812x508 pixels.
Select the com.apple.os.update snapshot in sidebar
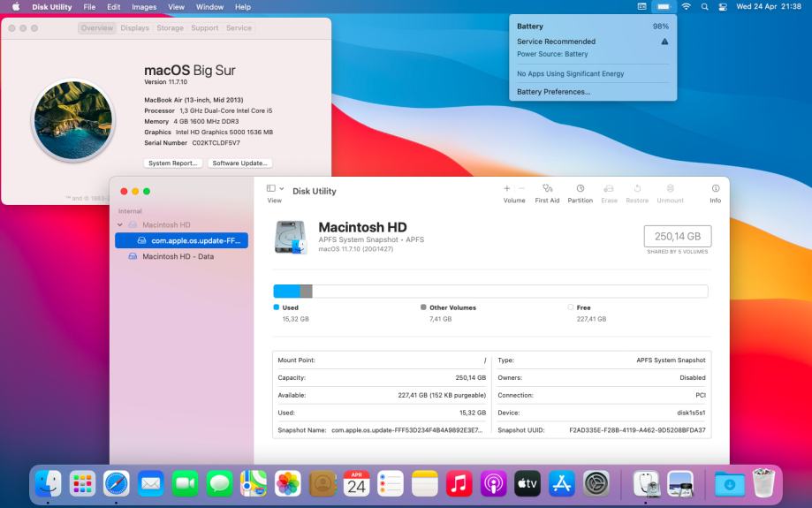point(188,240)
